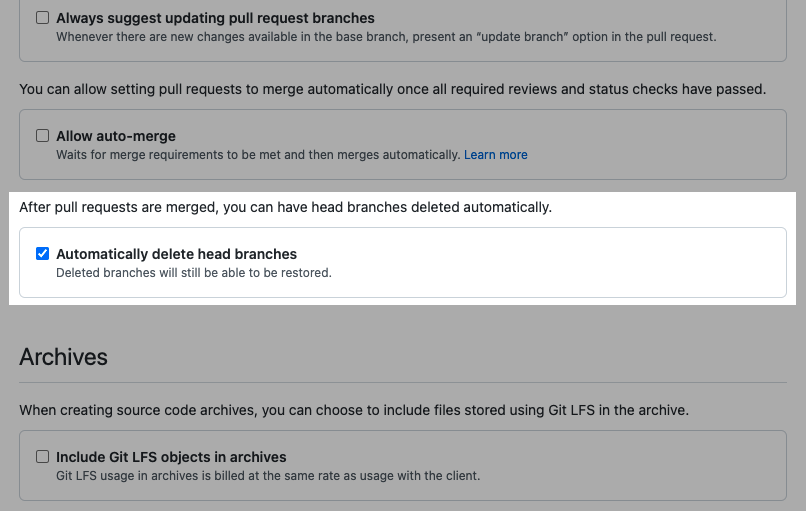Click 'You can allow setting pull requests' paragraph
Image resolution: width=806 pixels, height=511 pixels.
point(392,89)
